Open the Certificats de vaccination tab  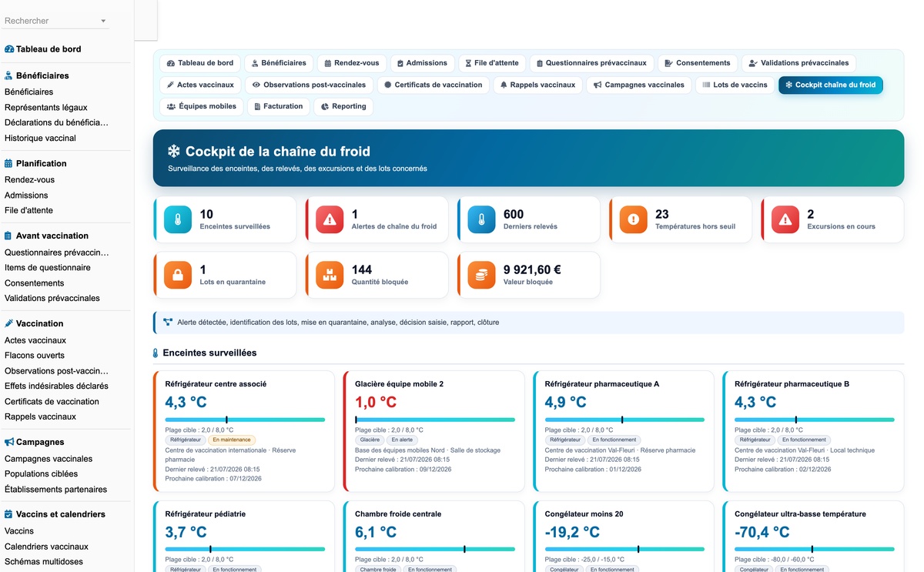(434, 85)
